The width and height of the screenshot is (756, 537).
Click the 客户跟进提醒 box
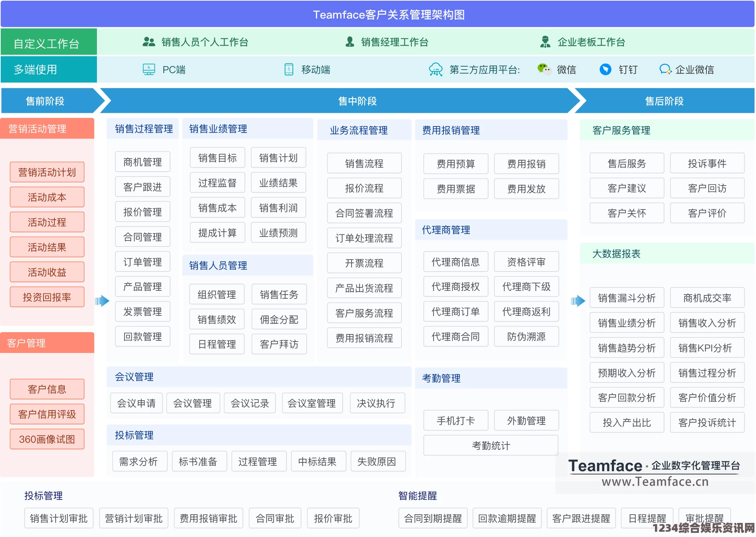pyautogui.click(x=581, y=518)
